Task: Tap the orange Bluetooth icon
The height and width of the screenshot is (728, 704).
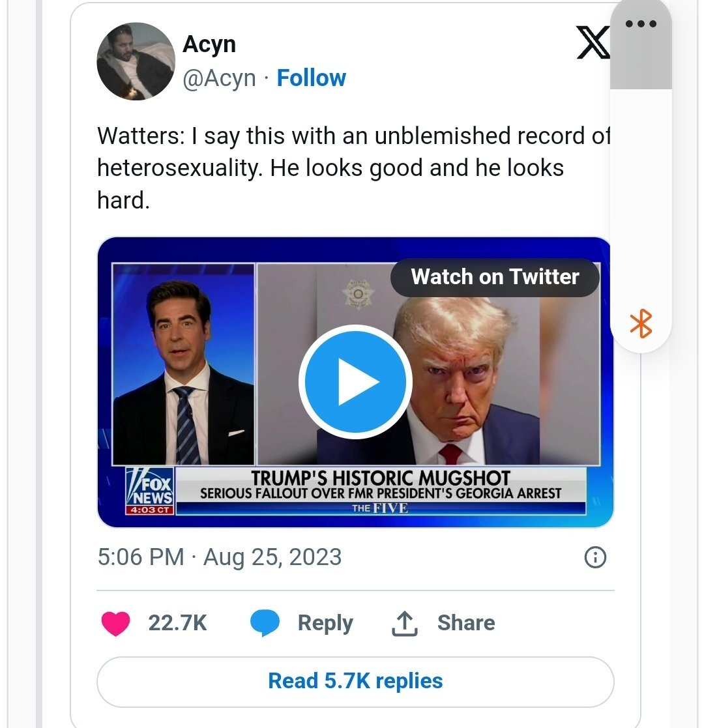Action: 641,324
